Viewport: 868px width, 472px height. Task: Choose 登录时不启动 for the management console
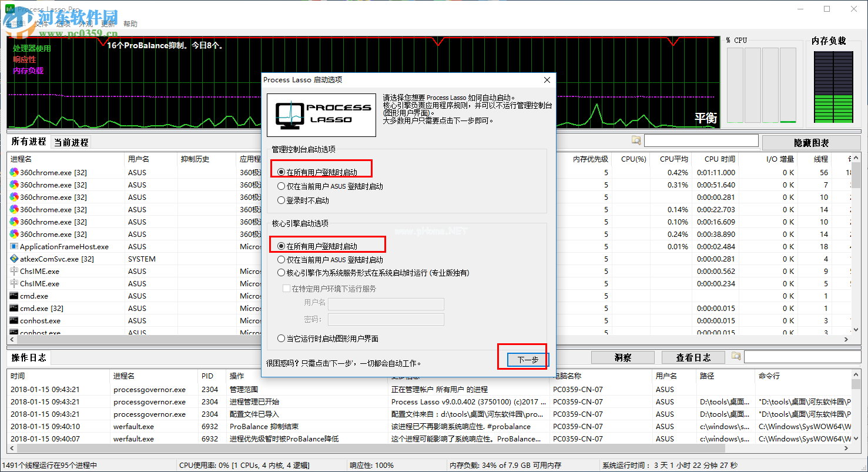(x=303, y=200)
